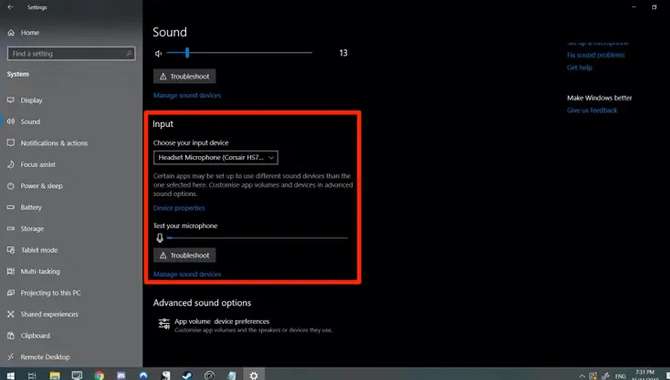Viewport: 670px width, 380px height.
Task: Open Multi-tasking settings
Action: 34,271
